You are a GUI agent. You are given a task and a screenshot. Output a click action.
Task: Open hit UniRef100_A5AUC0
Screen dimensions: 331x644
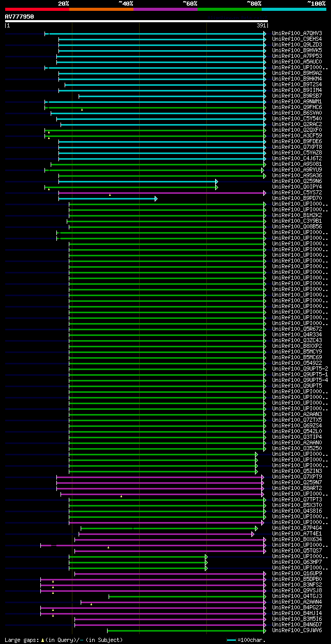click(297, 62)
